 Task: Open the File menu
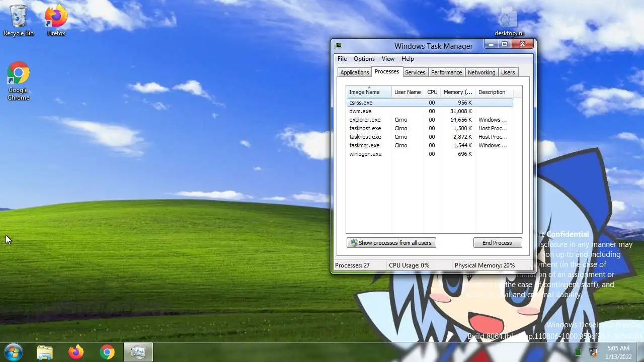pos(342,59)
